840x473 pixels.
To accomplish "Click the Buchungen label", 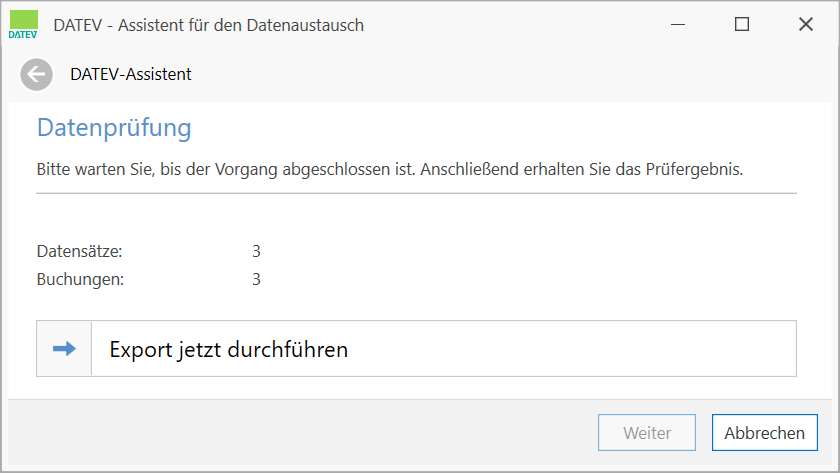I will (80, 279).
